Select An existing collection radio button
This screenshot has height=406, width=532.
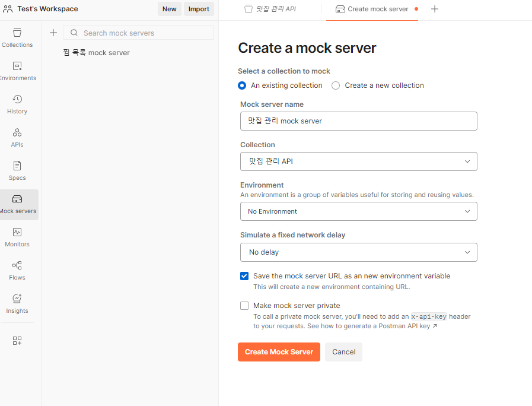[242, 85]
